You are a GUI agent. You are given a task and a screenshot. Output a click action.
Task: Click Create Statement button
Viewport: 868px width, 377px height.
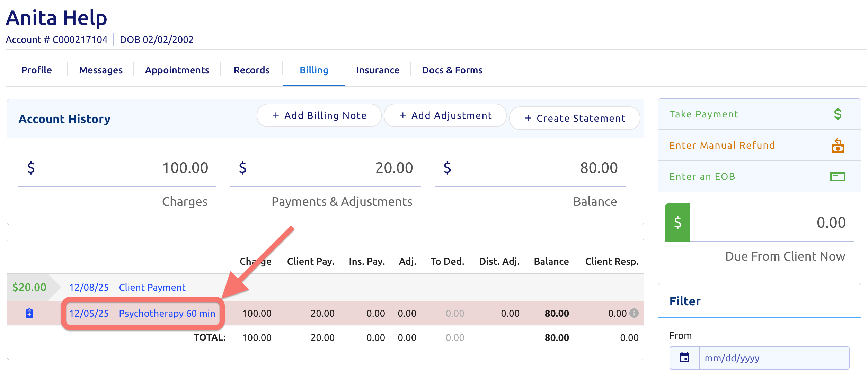575,119
